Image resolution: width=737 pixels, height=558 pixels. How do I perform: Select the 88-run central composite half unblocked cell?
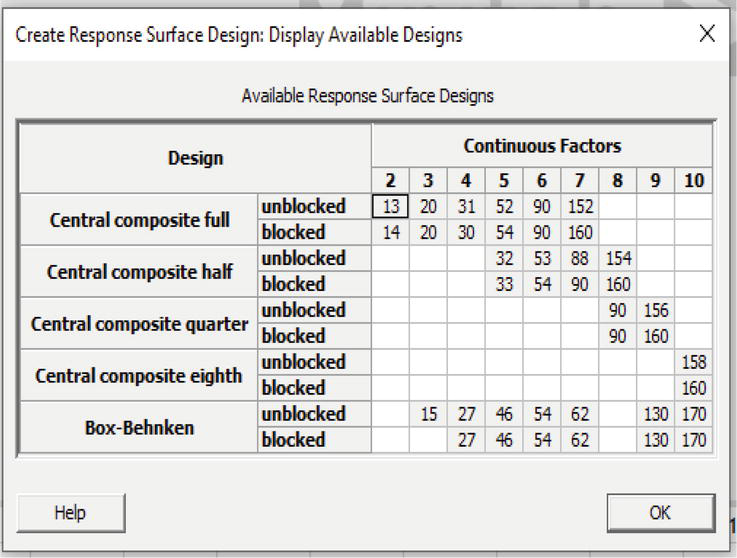[580, 258]
